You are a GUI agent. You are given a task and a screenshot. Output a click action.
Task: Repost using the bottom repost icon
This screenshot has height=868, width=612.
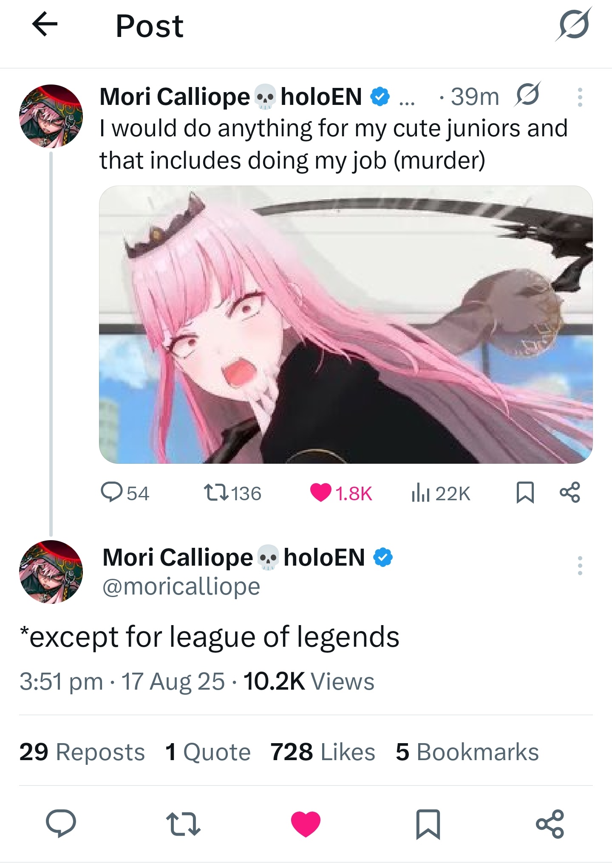point(183,823)
